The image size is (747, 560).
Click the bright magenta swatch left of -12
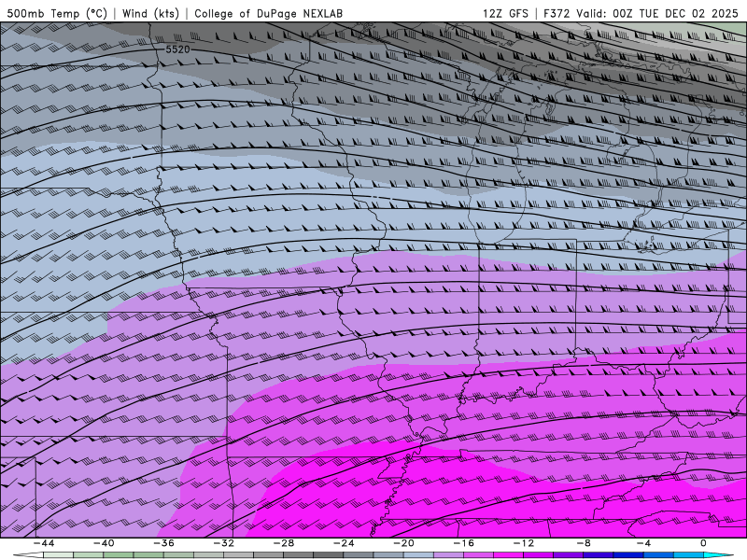(508, 555)
